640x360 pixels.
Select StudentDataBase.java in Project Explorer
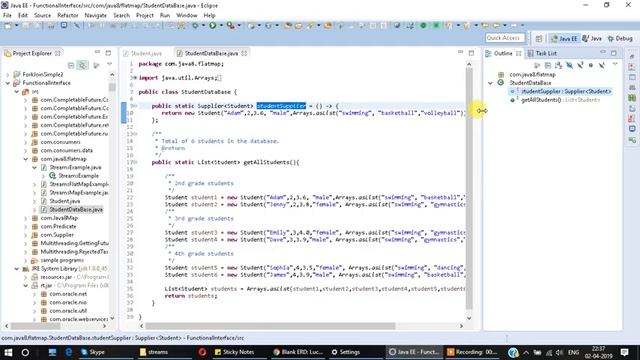[76, 210]
